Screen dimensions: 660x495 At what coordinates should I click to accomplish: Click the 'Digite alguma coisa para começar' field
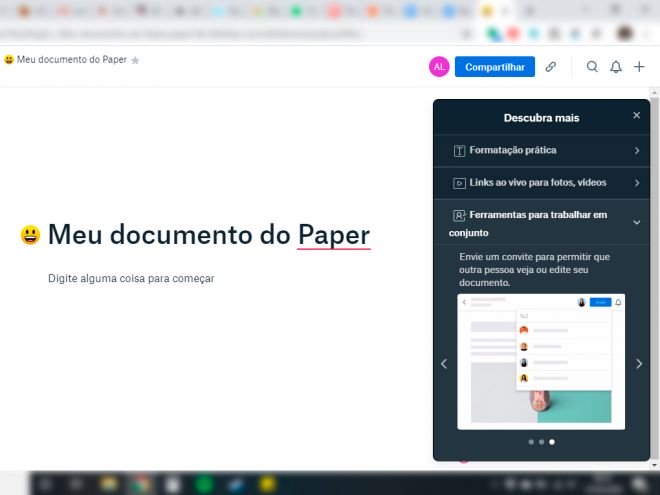tap(131, 279)
